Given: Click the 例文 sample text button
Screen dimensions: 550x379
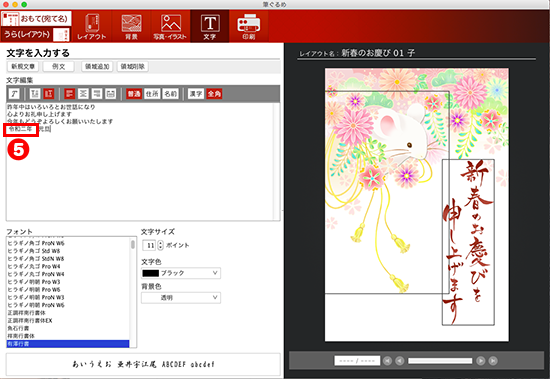Looking at the screenshot, I should click(x=59, y=66).
